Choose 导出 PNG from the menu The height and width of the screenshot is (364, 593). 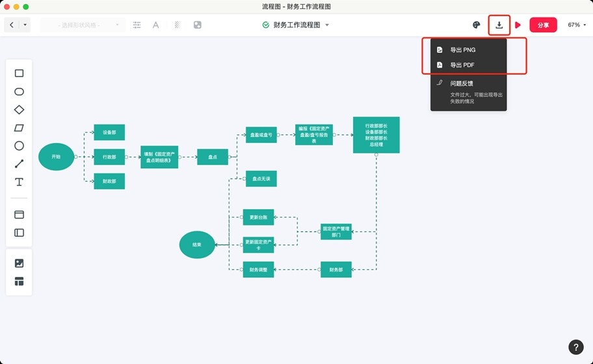[x=468, y=49]
